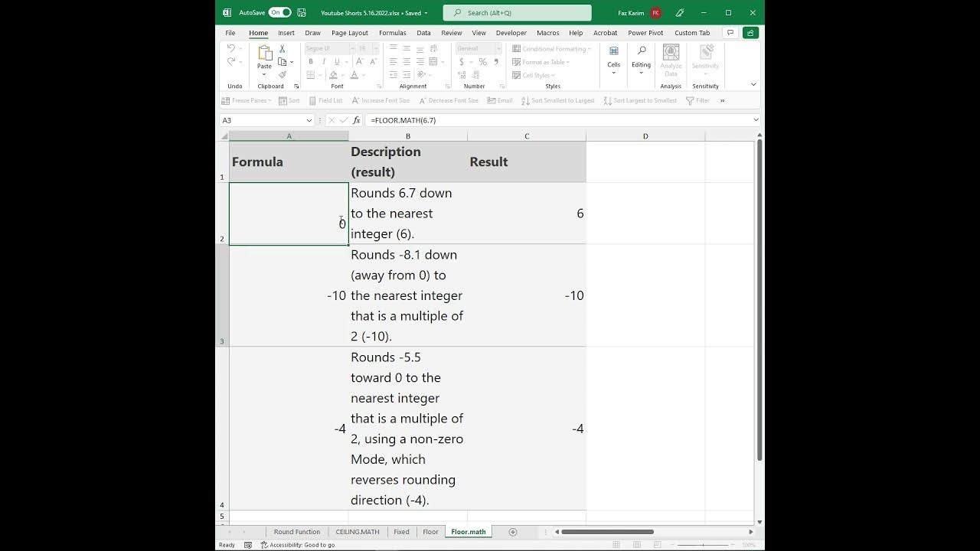Screen dimensions: 980x551
Task: Click the Freeze Panes button
Action: click(x=247, y=100)
